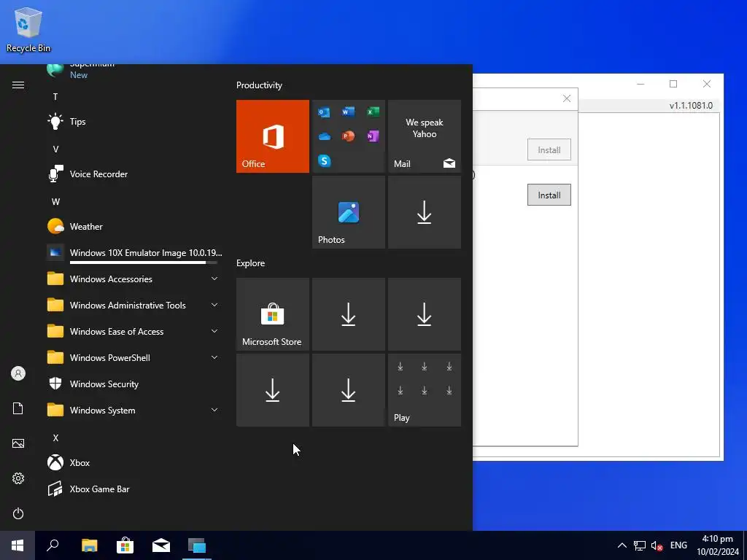Open the clock and date flyout
The height and width of the screenshot is (560, 747).
(718, 545)
